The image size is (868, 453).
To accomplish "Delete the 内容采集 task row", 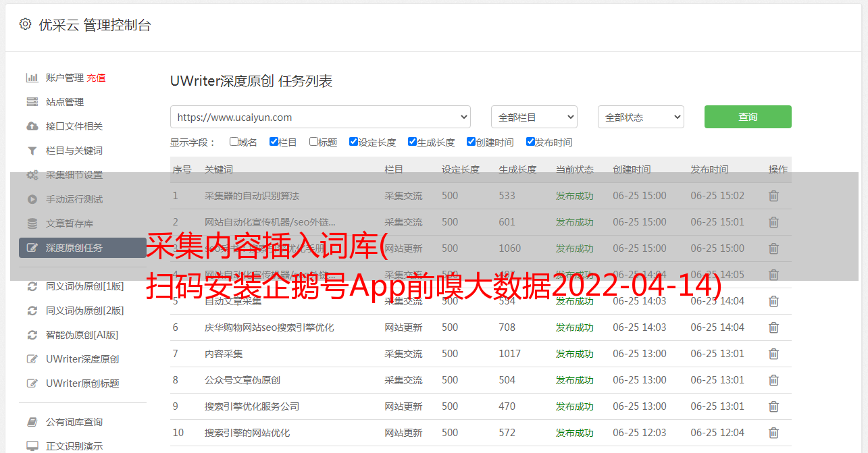I will click(773, 354).
